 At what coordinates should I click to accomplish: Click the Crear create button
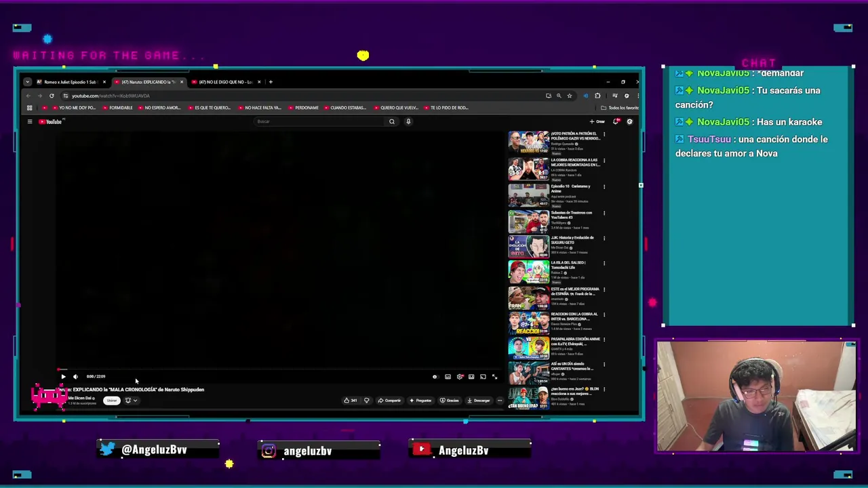tap(597, 121)
